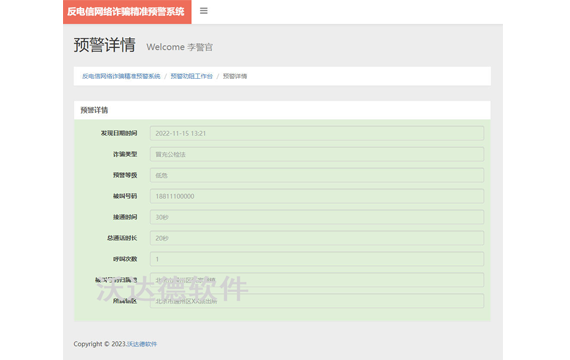Screen dimensions: 570x360
Task: Click the Welcome 李警官 greeting text
Action: [x=180, y=47]
